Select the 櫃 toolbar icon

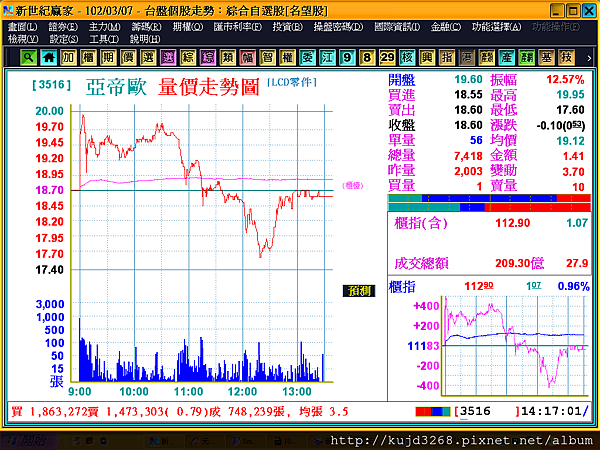click(88, 58)
